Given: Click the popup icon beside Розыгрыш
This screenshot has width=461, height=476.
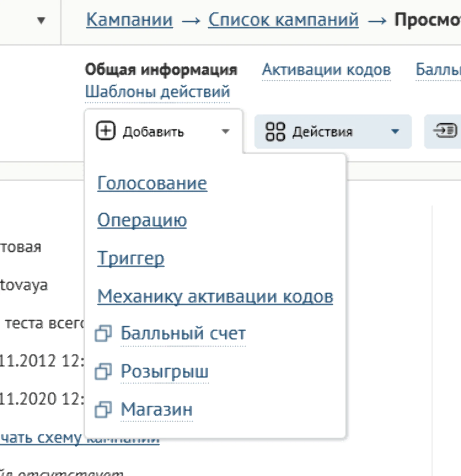Looking at the screenshot, I should (x=103, y=371).
